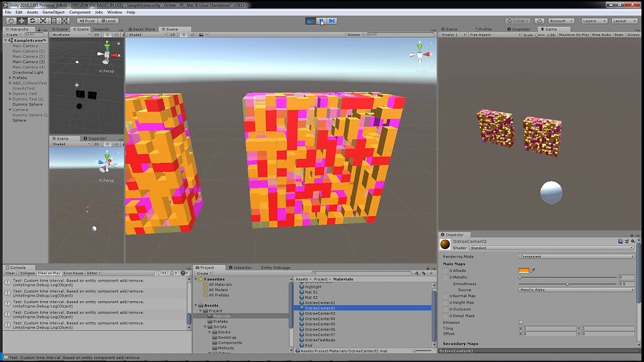The height and width of the screenshot is (362, 644).
Task: Toggle Maximize On Play in Game view
Action: click(574, 35)
